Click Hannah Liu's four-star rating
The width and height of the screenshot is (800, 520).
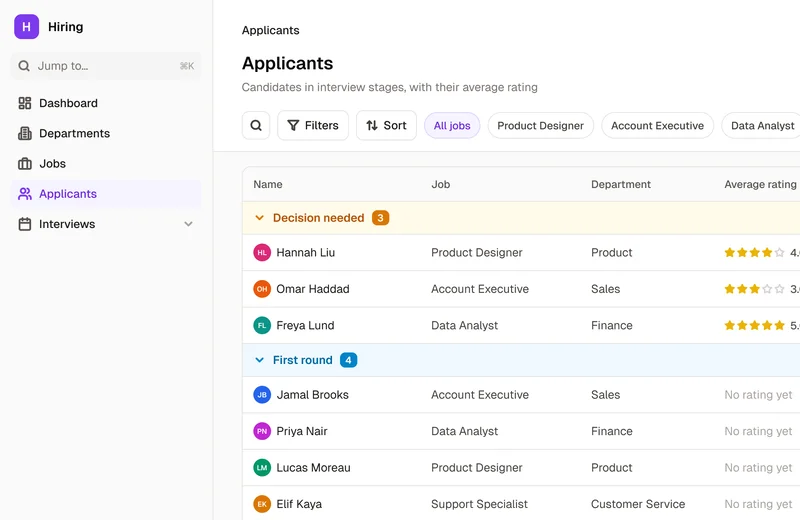754,253
